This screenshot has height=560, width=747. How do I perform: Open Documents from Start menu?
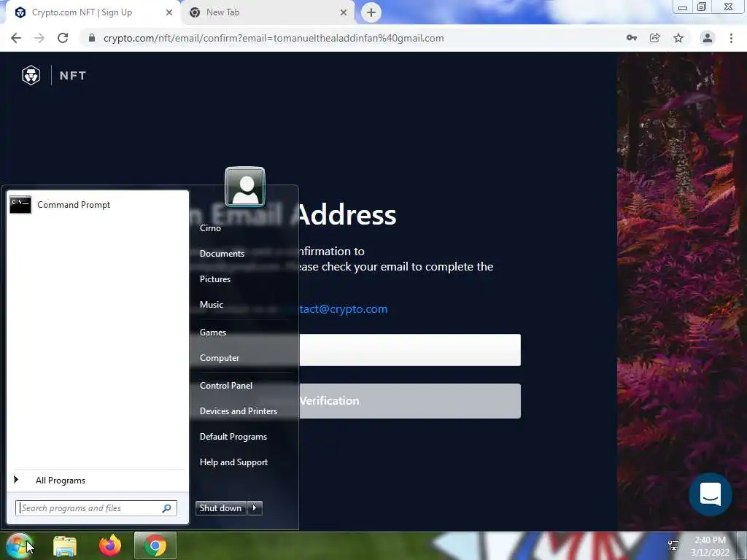tap(222, 254)
